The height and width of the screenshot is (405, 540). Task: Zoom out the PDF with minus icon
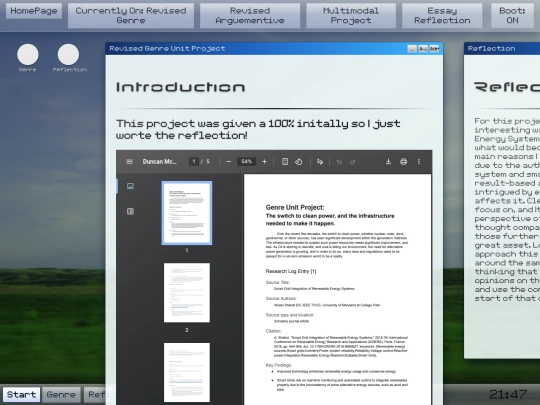(228, 162)
